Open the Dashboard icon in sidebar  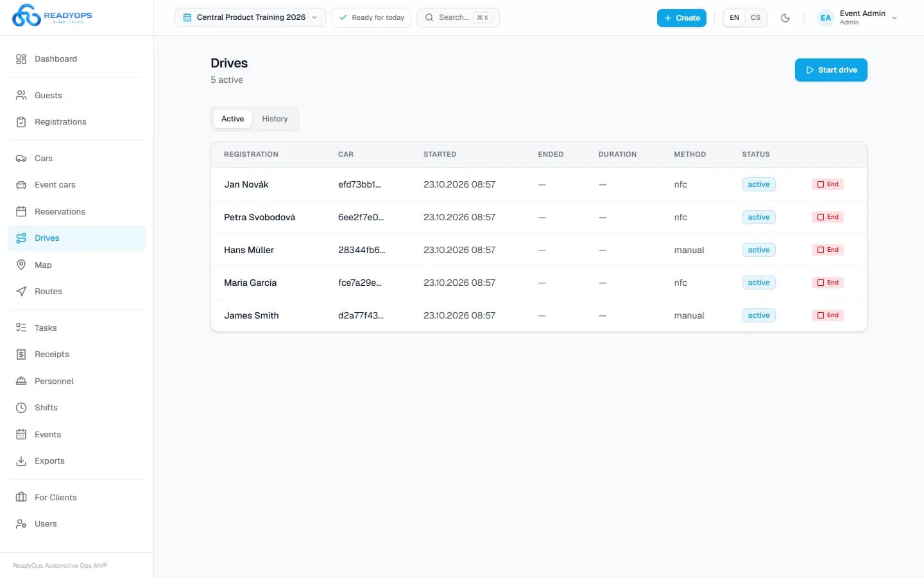[21, 59]
